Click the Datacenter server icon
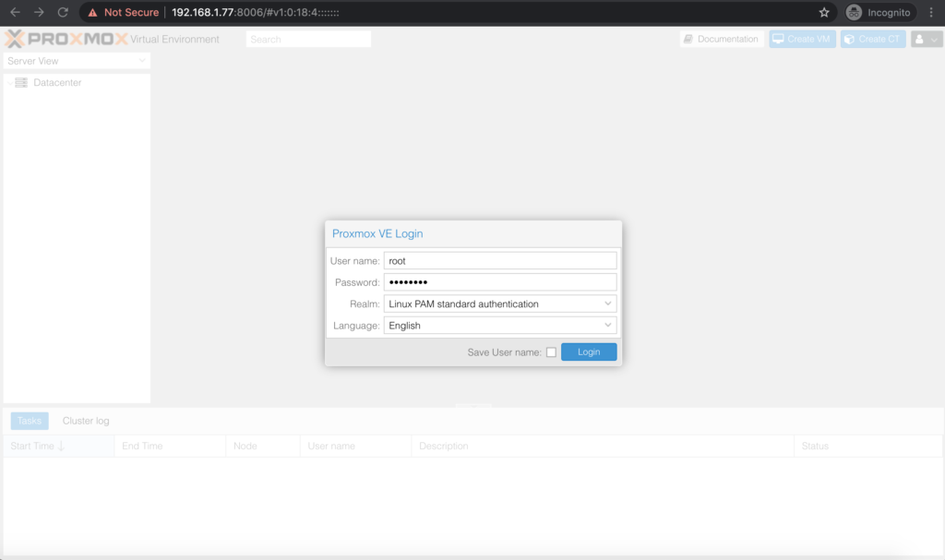The height and width of the screenshot is (560, 945). click(x=21, y=83)
